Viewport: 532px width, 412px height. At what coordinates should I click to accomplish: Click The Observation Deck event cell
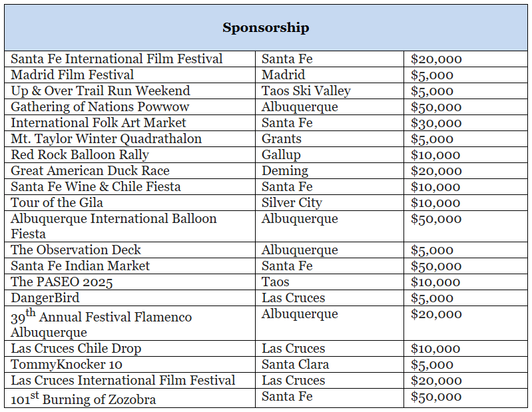76,250
